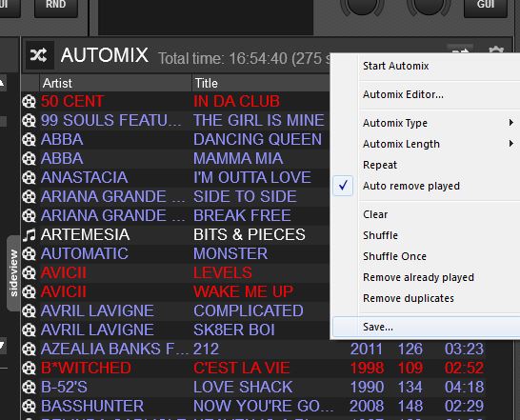Open the sideview vertical tab
The height and width of the screenshot is (420, 520).
coord(13,273)
